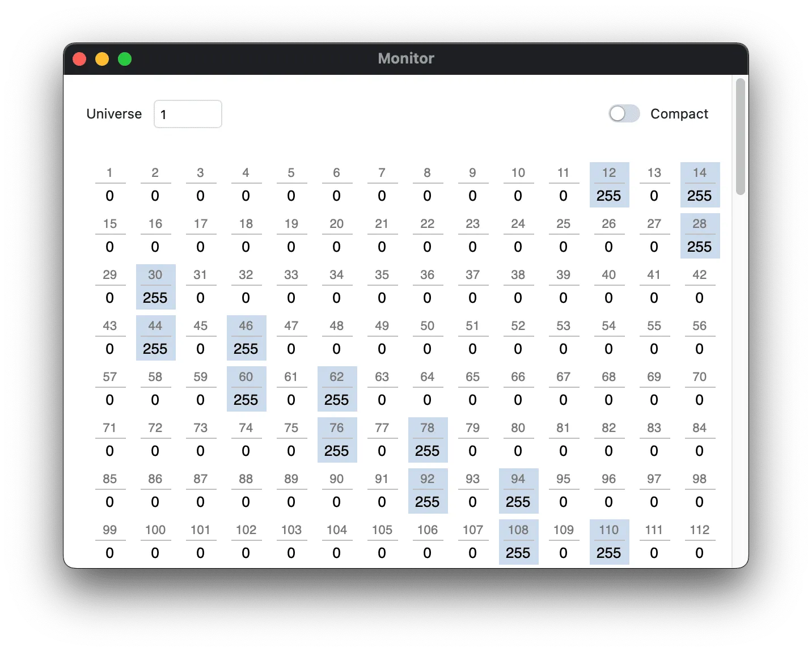Select the highlighted channel 14 cell

tap(700, 184)
